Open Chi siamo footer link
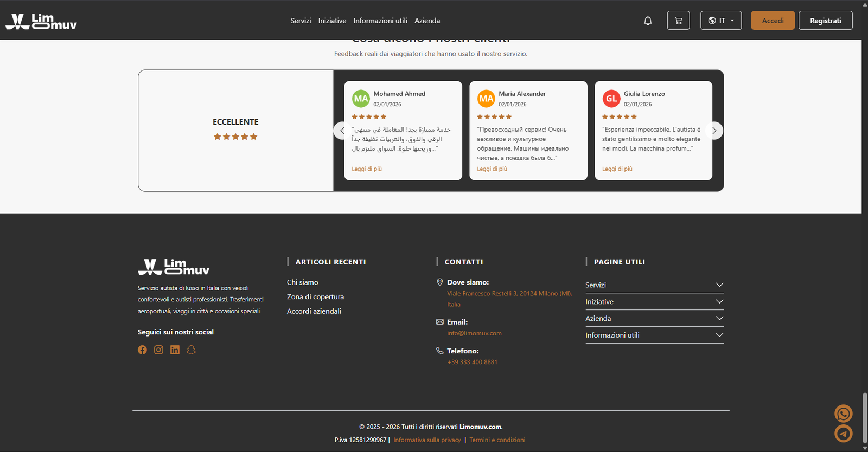The height and width of the screenshot is (452, 868). pos(303,282)
